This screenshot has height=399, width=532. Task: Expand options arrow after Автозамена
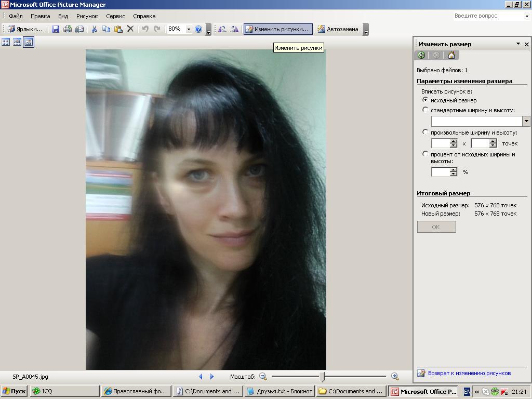pyautogui.click(x=366, y=29)
